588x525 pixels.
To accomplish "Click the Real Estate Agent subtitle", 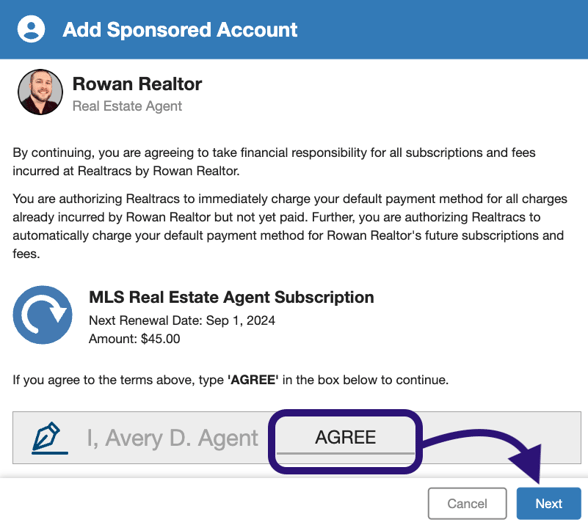I will pyautogui.click(x=127, y=106).
